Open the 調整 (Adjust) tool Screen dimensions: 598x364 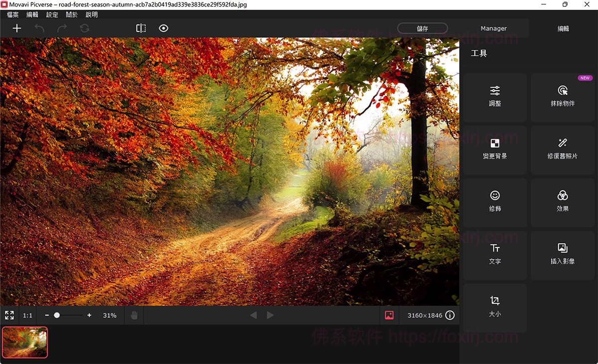point(494,97)
